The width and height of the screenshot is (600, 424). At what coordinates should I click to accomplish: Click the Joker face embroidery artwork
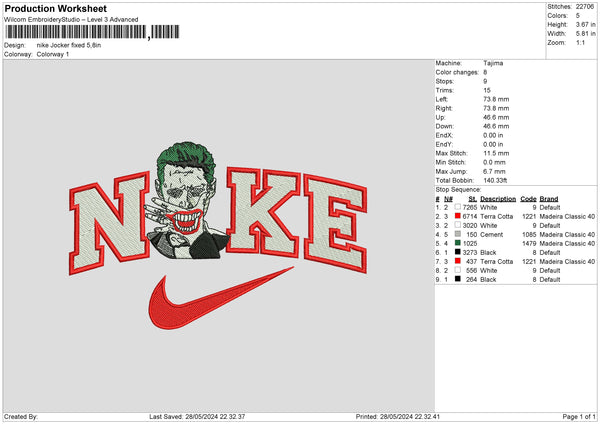tap(188, 201)
